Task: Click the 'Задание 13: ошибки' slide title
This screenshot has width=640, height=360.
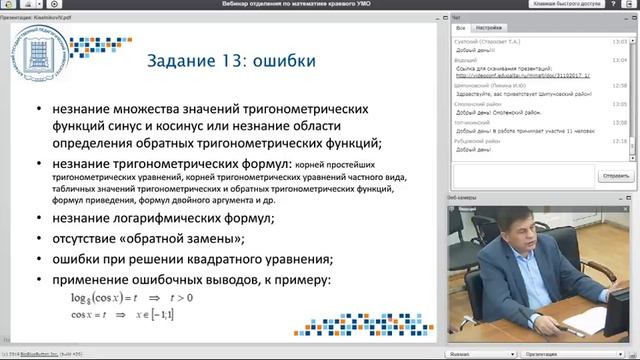Action: (231, 60)
